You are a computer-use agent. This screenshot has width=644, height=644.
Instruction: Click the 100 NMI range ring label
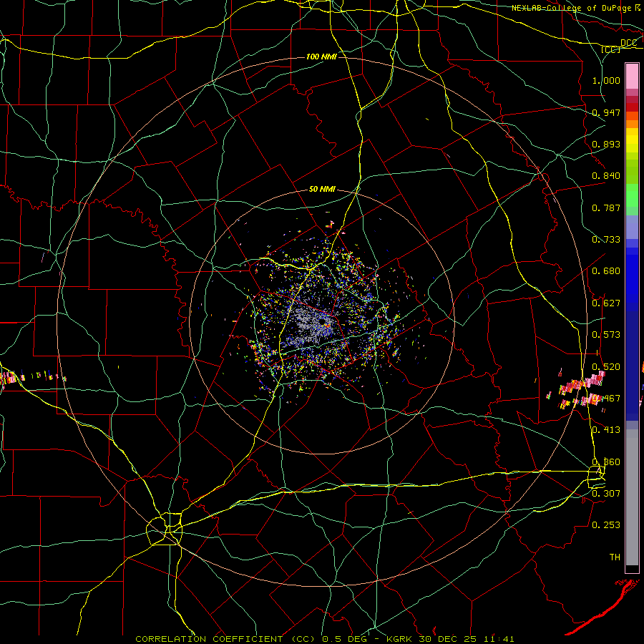click(321, 57)
